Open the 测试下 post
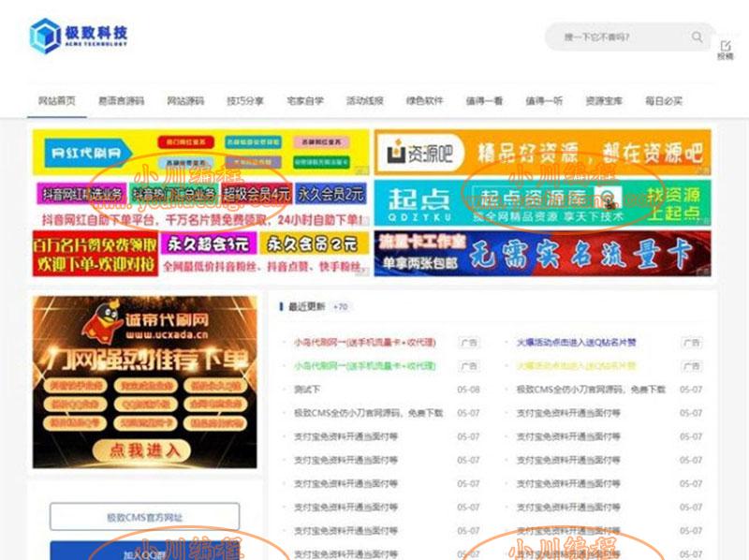 click(x=307, y=390)
